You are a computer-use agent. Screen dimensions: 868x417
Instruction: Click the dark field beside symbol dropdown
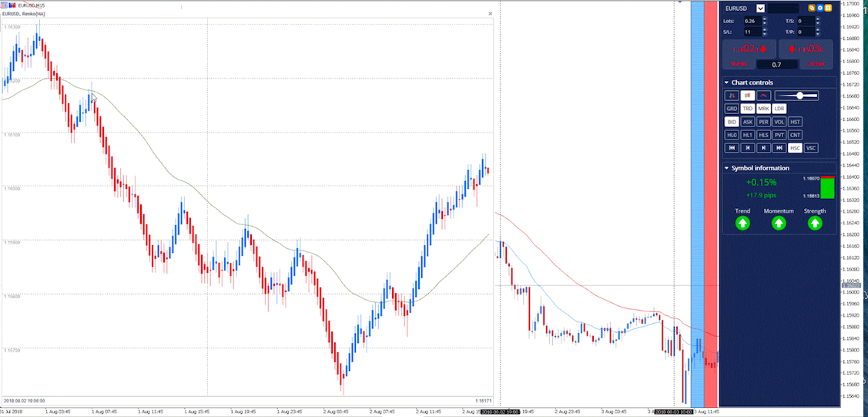click(783, 8)
